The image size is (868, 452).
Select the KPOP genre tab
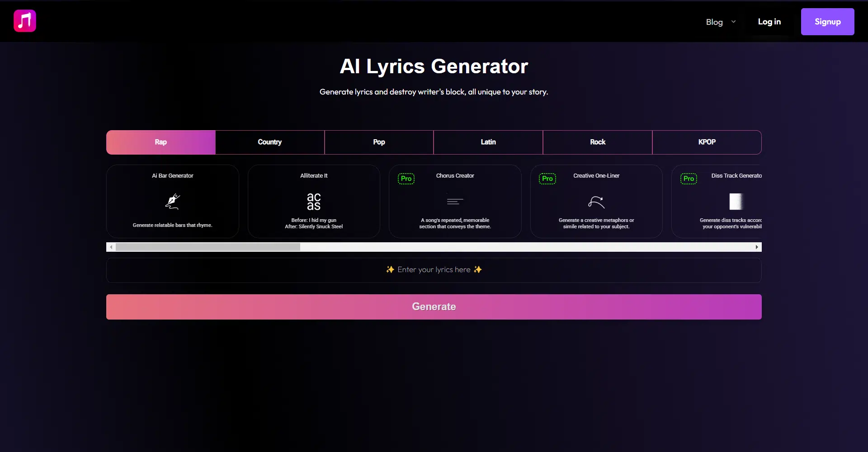(x=707, y=142)
